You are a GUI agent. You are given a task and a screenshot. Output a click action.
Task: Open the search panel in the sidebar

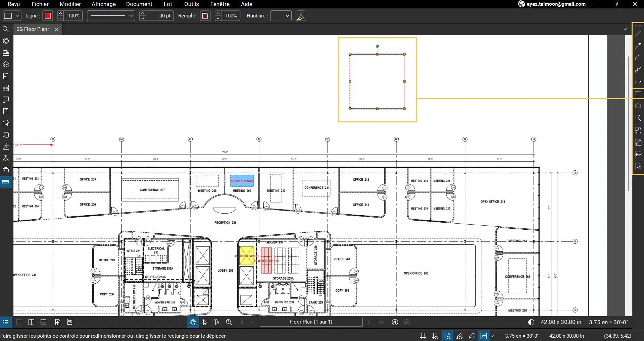pos(6,29)
